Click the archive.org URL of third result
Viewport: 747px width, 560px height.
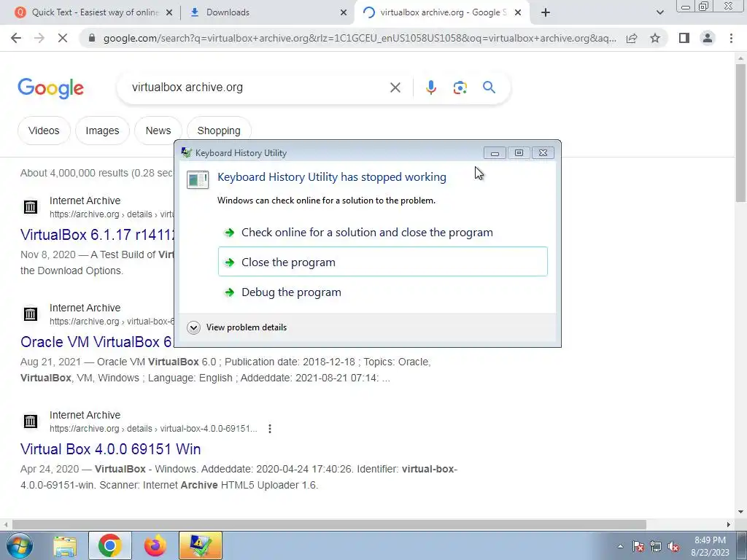click(153, 429)
